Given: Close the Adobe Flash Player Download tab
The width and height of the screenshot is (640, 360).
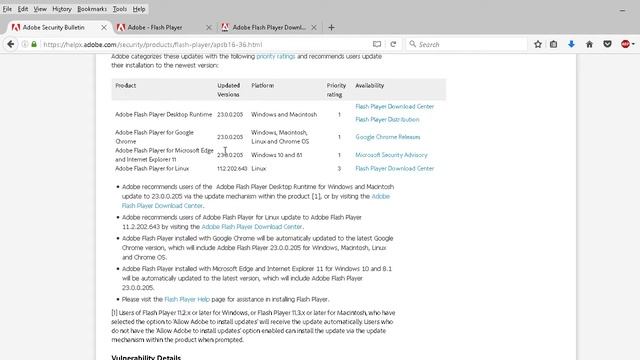Looking at the screenshot, I should coord(314,27).
